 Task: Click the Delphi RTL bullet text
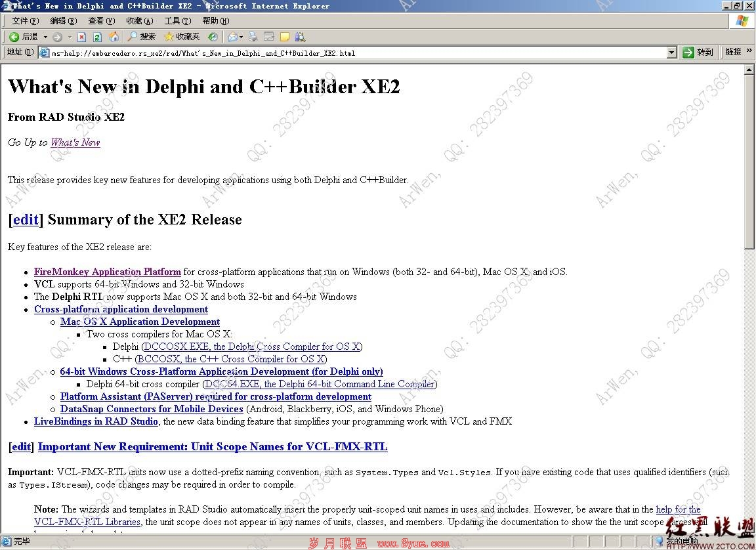pyautogui.click(x=196, y=297)
